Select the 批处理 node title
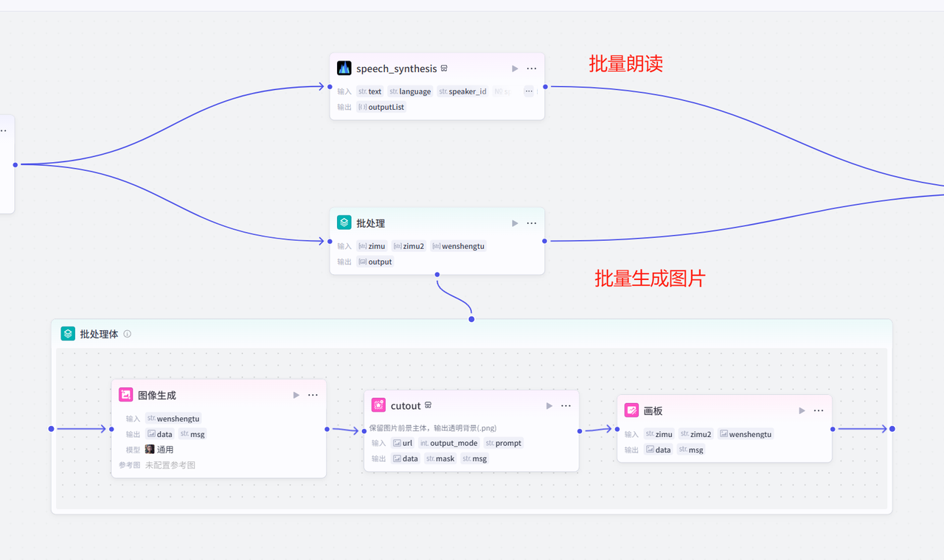This screenshot has height=560, width=944. (x=371, y=223)
